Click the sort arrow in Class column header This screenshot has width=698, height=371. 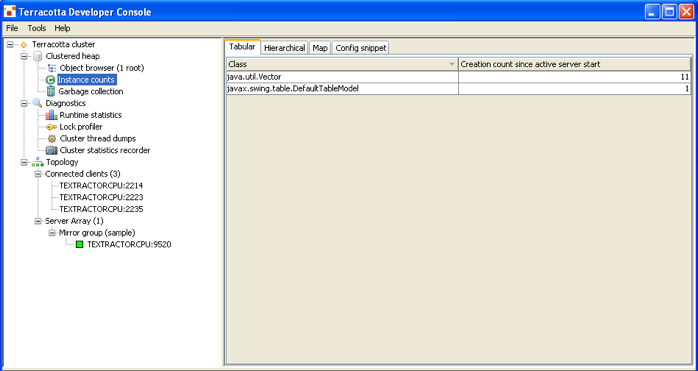tap(452, 65)
